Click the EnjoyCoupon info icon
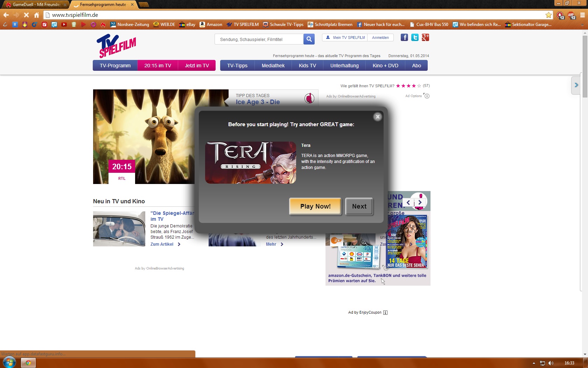 (x=385, y=313)
